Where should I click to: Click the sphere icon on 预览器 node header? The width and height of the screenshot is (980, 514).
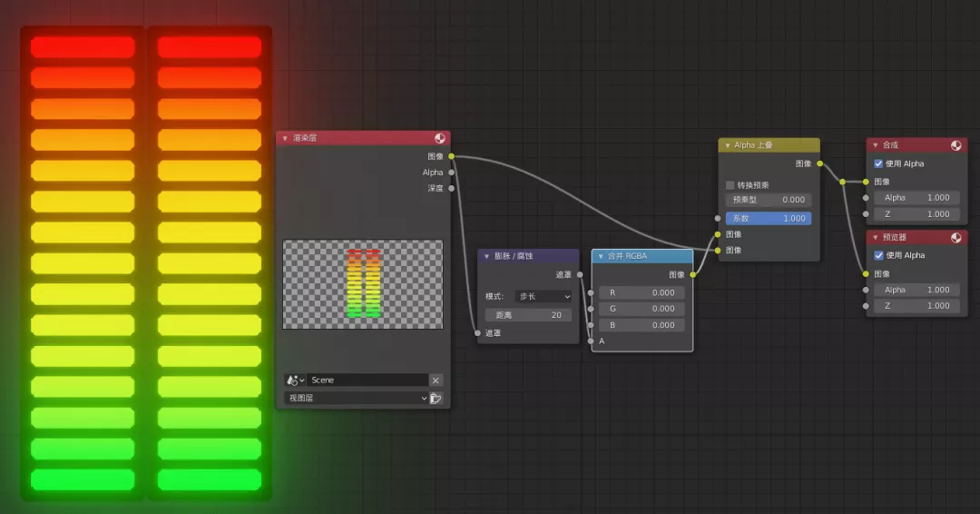tap(956, 238)
